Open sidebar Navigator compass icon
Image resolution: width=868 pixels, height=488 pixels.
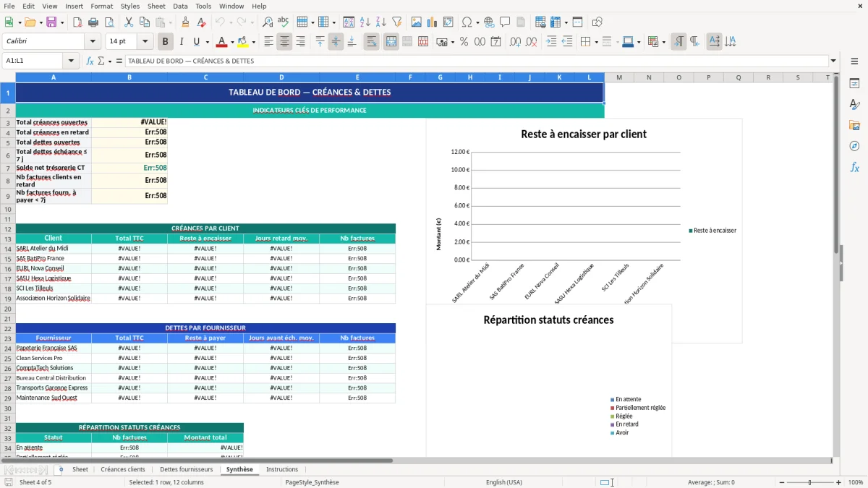click(x=854, y=146)
